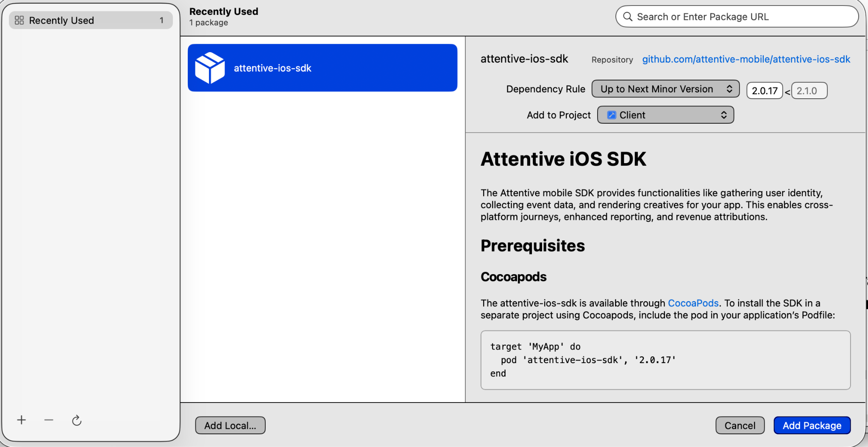Click the attentive-ios-sdk title in the detail pane
The image size is (868, 447).
[524, 59]
